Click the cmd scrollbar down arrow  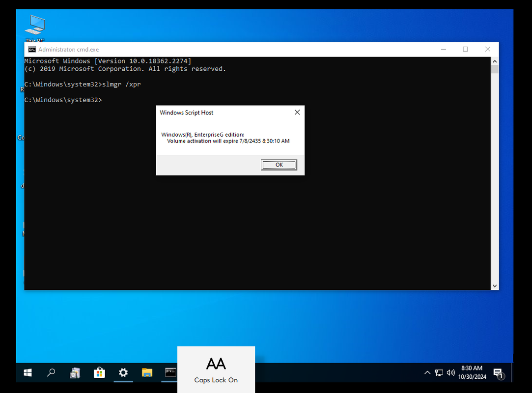pyautogui.click(x=495, y=286)
